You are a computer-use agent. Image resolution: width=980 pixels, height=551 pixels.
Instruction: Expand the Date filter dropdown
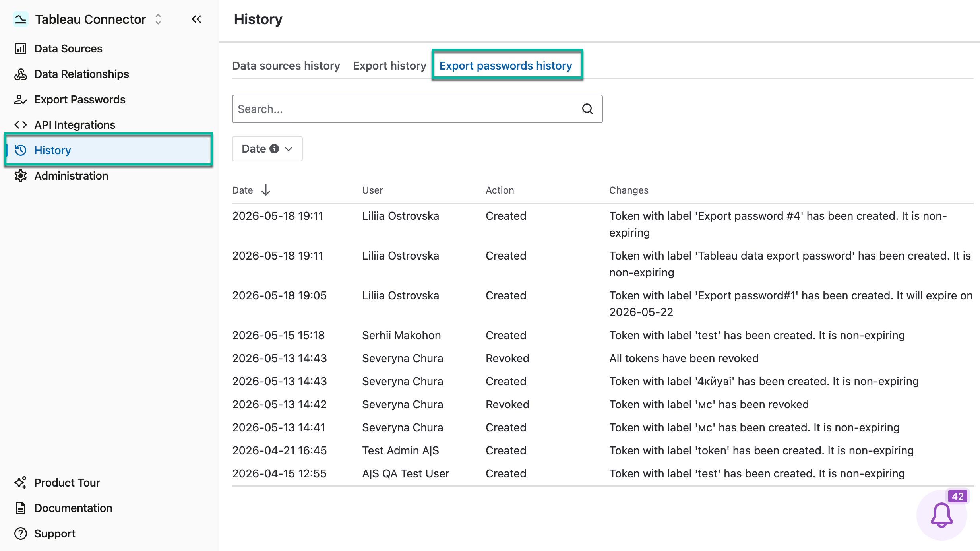pos(267,149)
